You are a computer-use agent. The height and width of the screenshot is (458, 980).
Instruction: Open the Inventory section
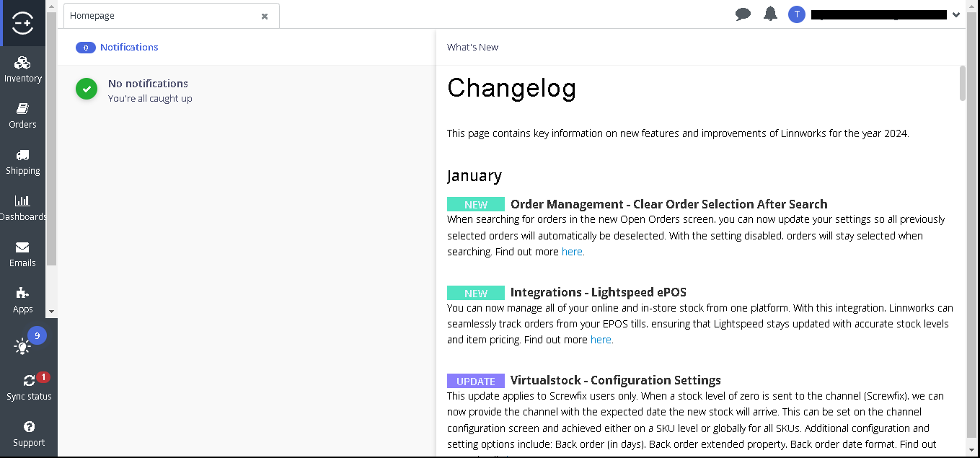tap(23, 69)
